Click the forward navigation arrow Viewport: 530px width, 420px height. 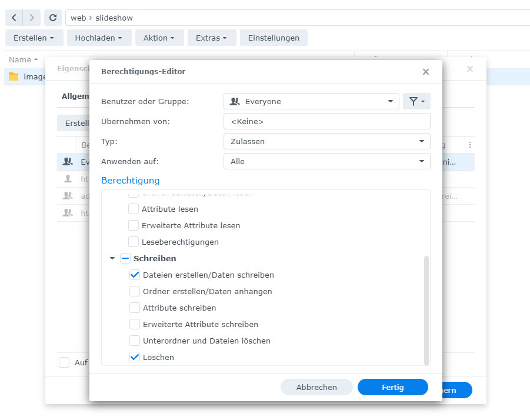pos(32,18)
